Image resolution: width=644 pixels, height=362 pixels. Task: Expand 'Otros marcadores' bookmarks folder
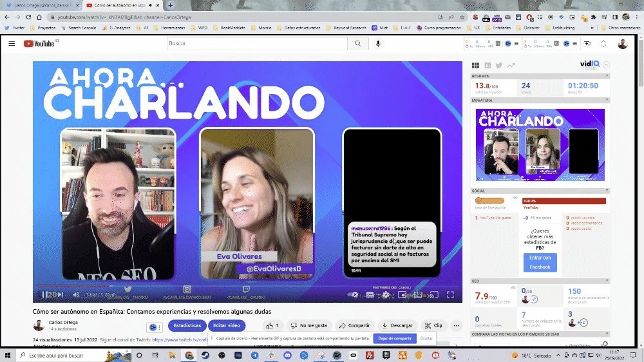click(x=620, y=28)
